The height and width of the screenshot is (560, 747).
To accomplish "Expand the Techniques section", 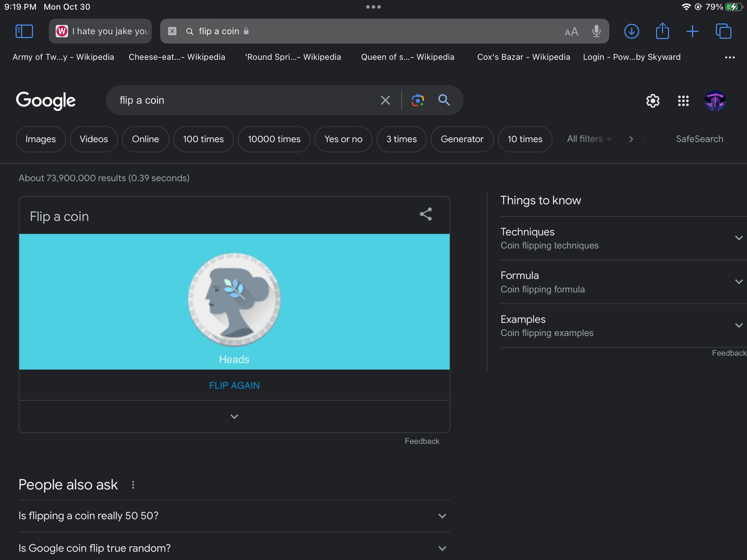I will (738, 238).
